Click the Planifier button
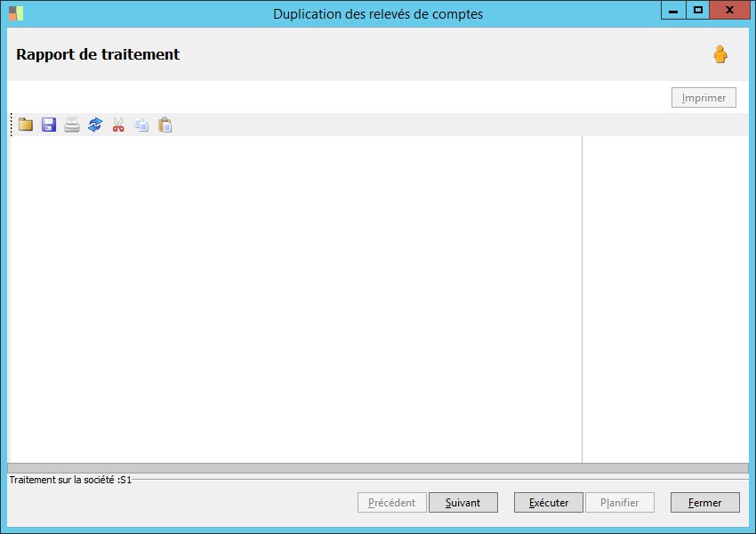This screenshot has width=756, height=534. pyautogui.click(x=620, y=503)
